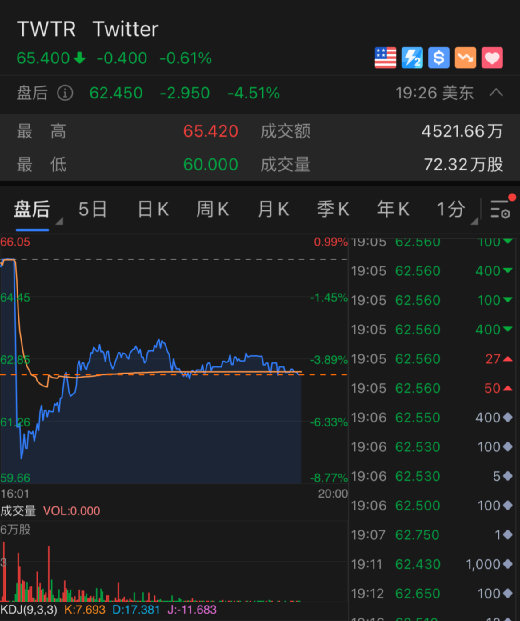Viewport: 520px width, 621px height.
Task: Tap the 19:06 trade row at 62.550
Action: click(432, 417)
